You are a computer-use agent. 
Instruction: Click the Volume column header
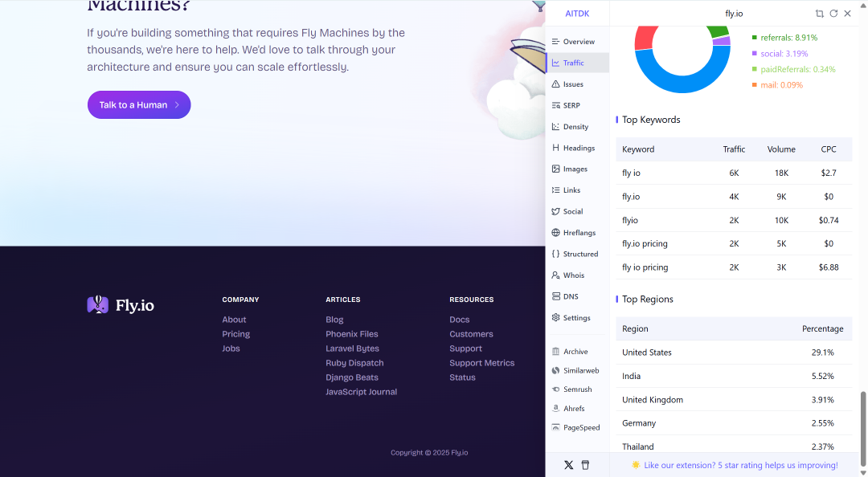pyautogui.click(x=781, y=149)
